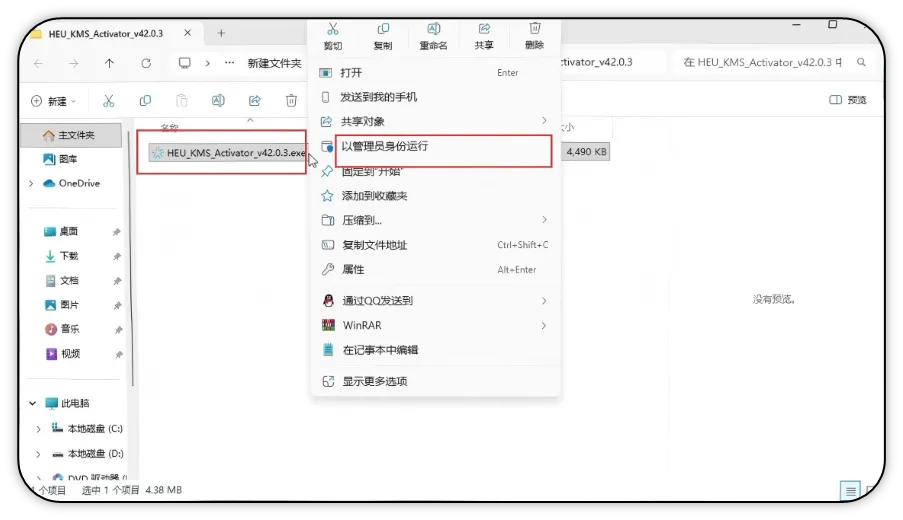Image resolution: width=903 pixels, height=520 pixels.
Task: Select 以管理员身份运行 menu entry
Action: (435, 146)
